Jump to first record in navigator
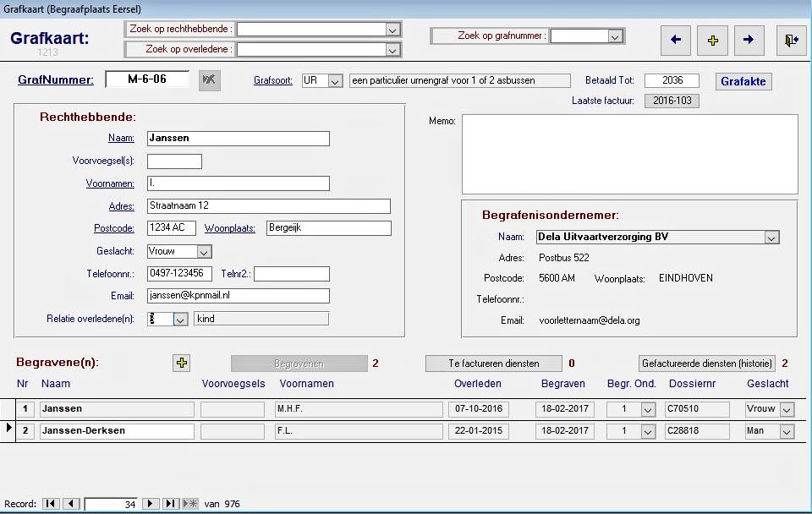 pyautogui.click(x=51, y=504)
